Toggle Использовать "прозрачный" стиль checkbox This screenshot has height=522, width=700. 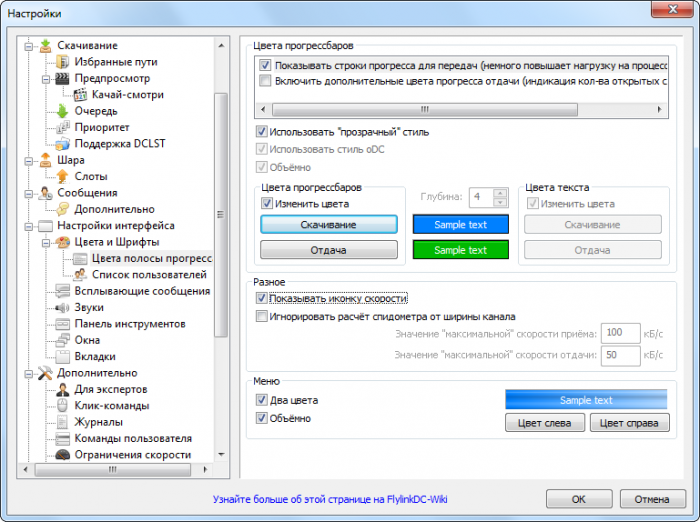262,132
